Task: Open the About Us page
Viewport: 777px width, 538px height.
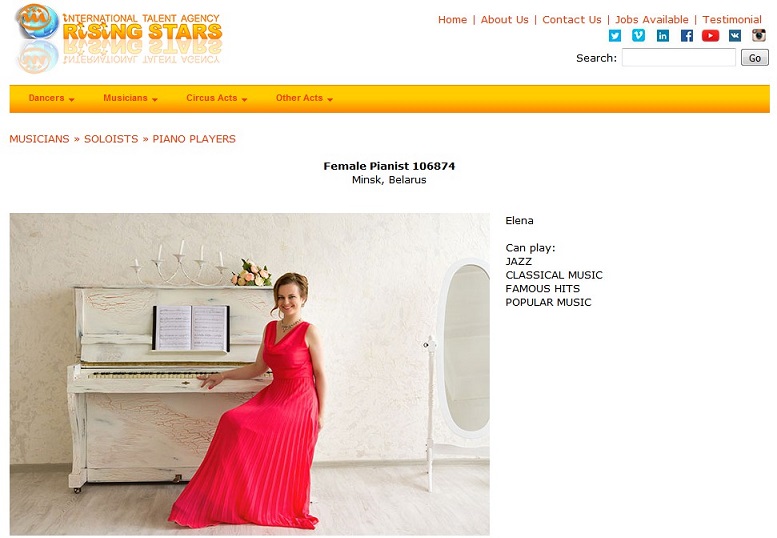Action: click(504, 20)
